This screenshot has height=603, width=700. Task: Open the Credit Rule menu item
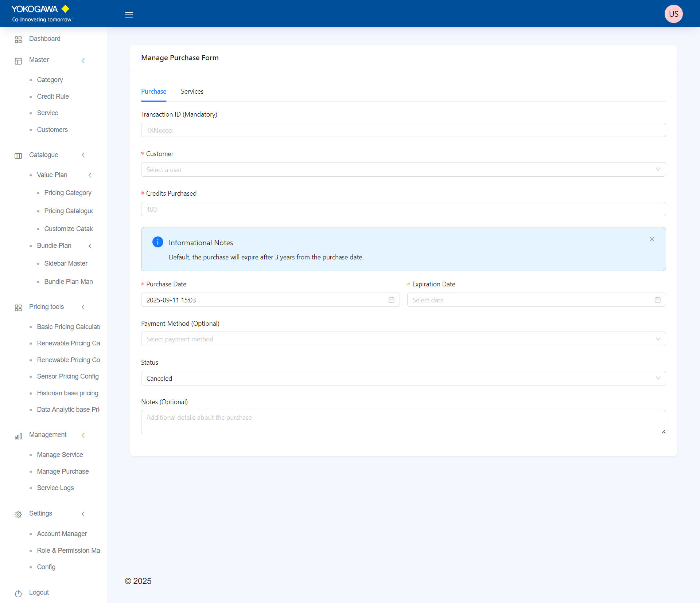[x=53, y=97]
